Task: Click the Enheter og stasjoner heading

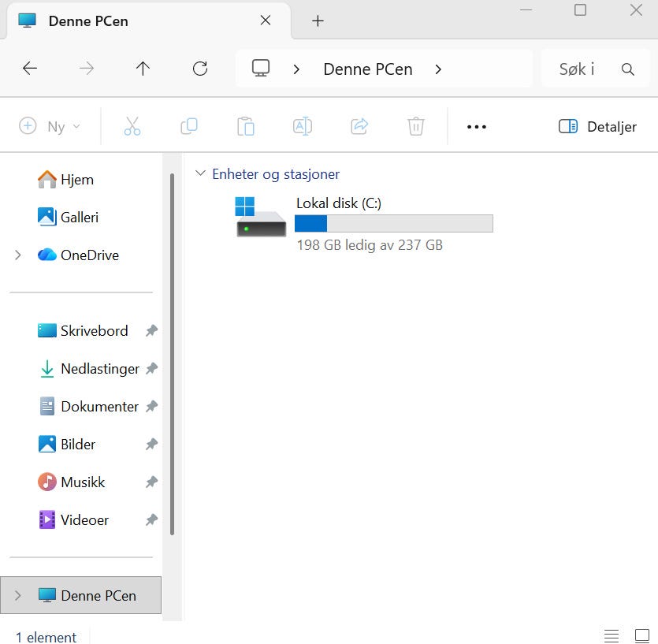Action: [x=276, y=174]
